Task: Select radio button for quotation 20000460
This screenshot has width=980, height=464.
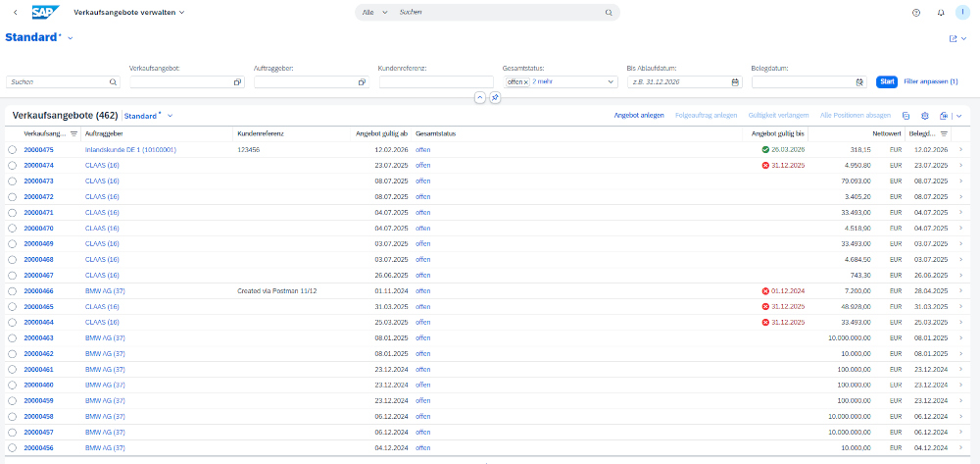Action: click(12, 386)
